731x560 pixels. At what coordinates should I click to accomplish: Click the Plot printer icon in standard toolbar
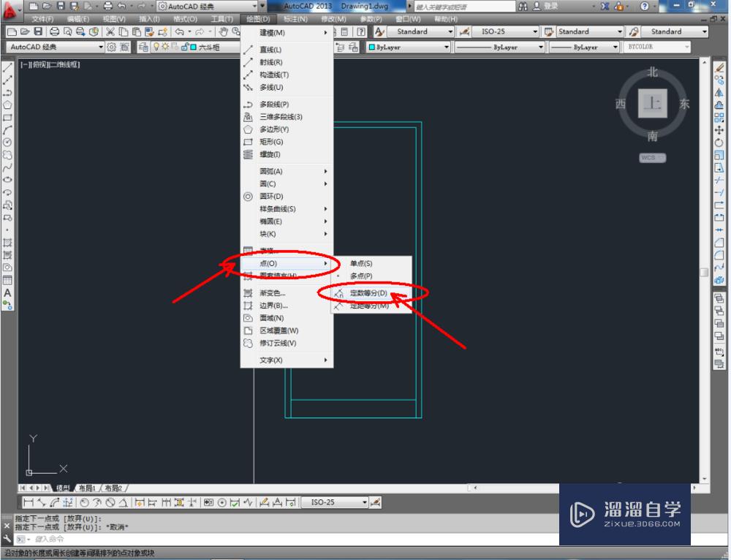55,31
